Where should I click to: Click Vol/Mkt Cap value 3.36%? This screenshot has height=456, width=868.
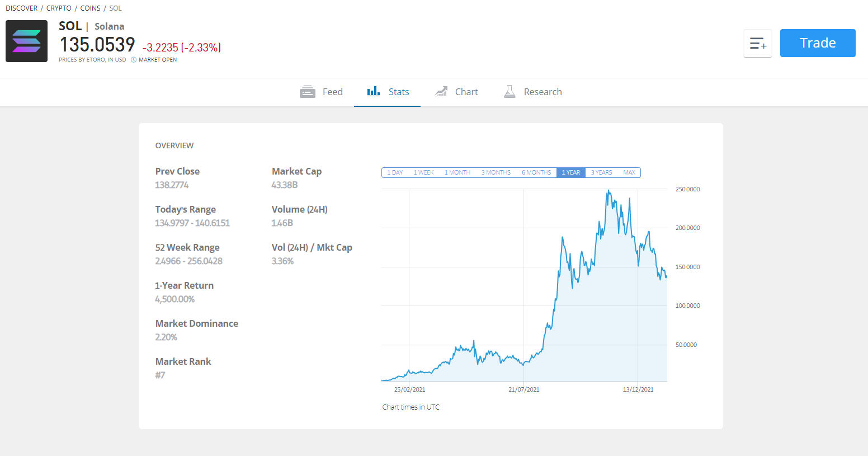tap(282, 261)
